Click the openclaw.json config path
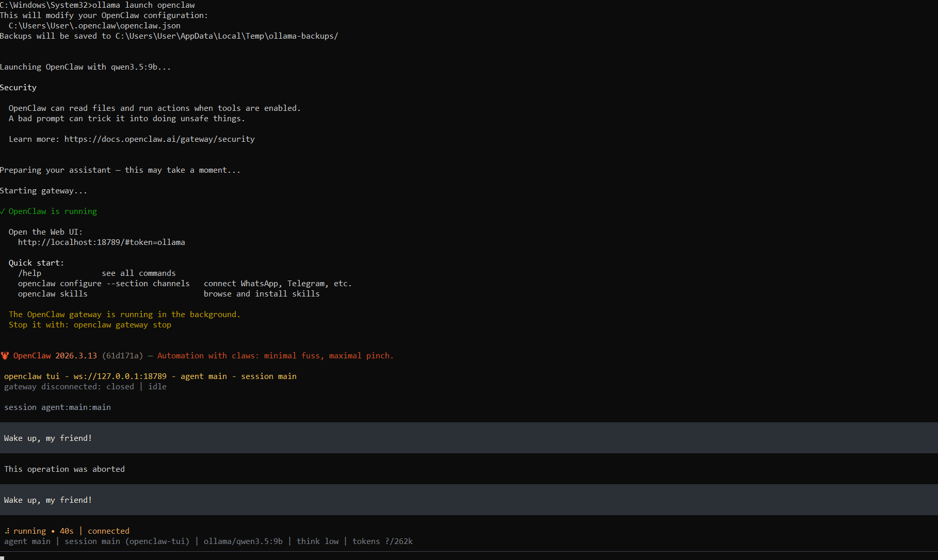 click(94, 26)
